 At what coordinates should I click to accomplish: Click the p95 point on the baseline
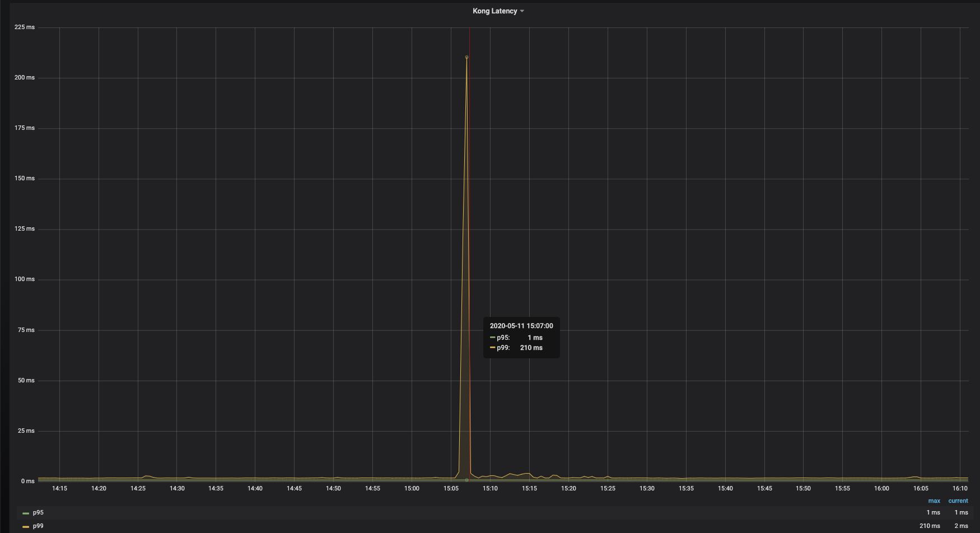click(466, 480)
